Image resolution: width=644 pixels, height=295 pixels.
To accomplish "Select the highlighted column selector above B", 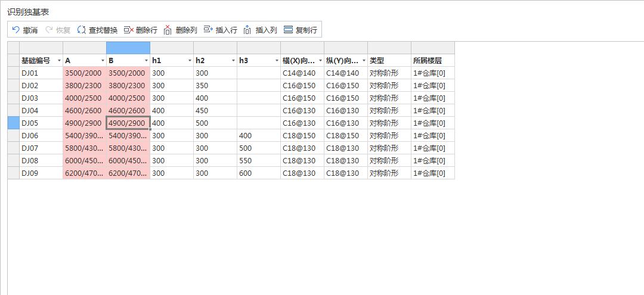I will click(x=128, y=48).
